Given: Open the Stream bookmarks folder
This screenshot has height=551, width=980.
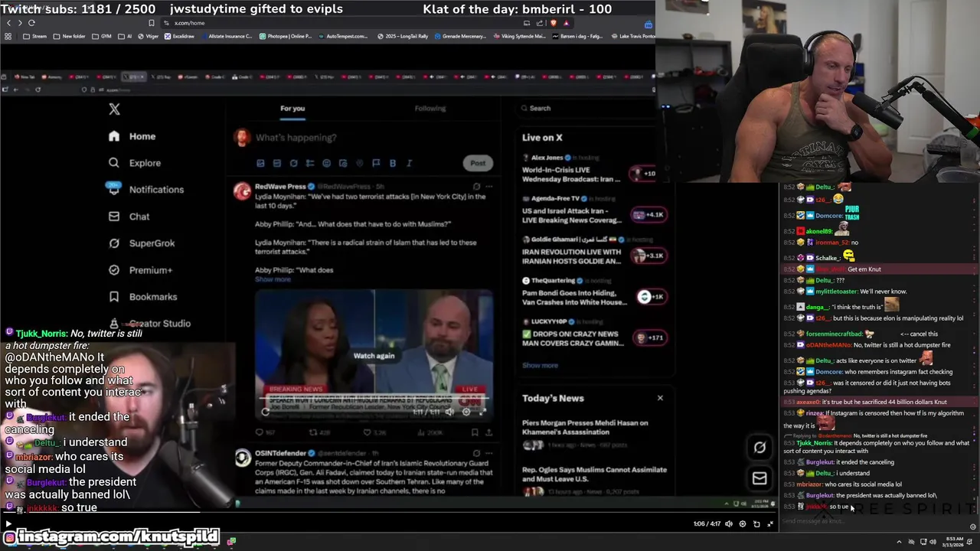Looking at the screenshot, I should click(x=34, y=36).
